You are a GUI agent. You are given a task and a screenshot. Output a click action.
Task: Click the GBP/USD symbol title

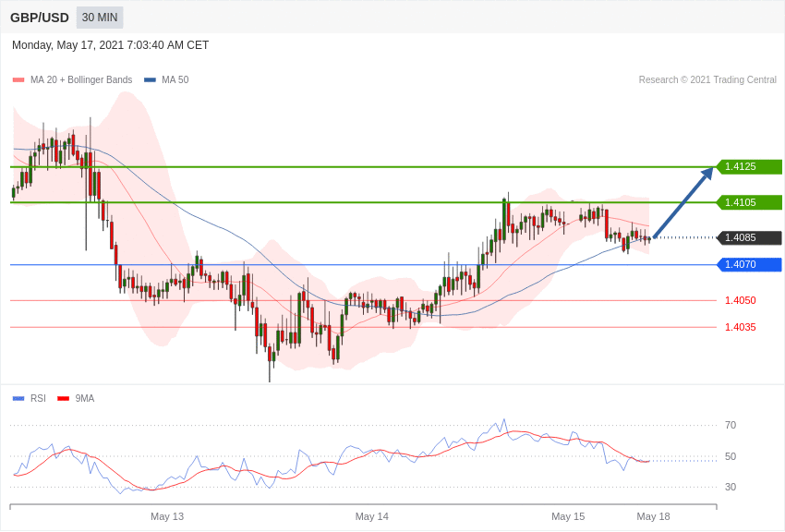coord(40,18)
